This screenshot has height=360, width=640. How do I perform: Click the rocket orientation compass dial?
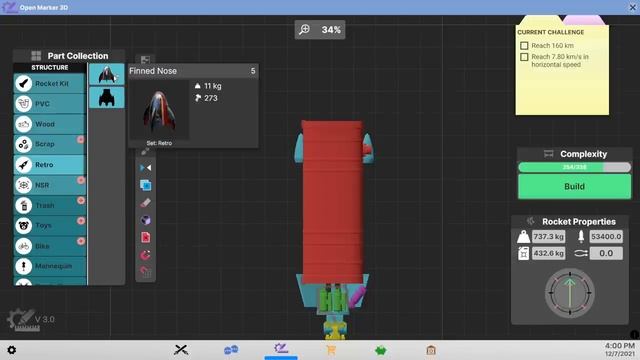570,293
